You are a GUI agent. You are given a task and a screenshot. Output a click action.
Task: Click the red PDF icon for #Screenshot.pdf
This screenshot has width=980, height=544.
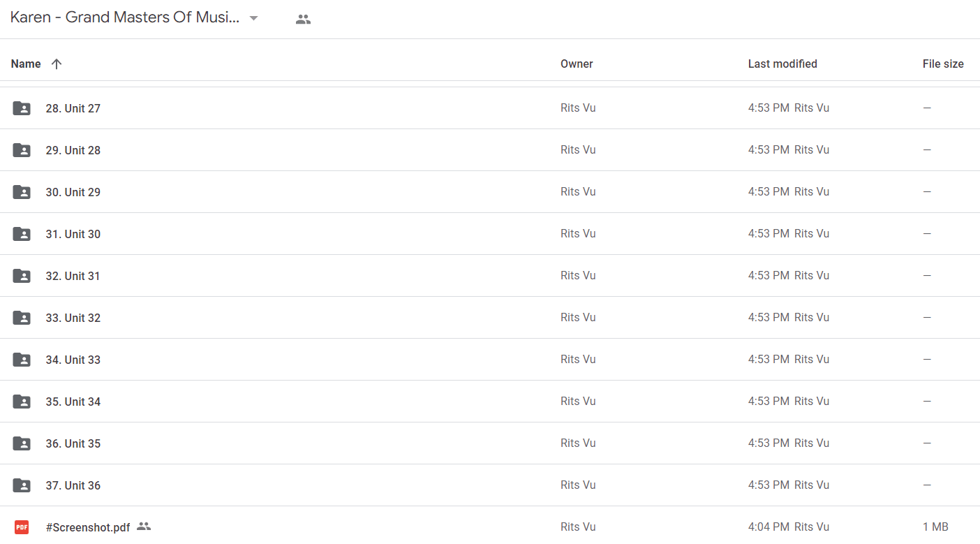coord(22,527)
